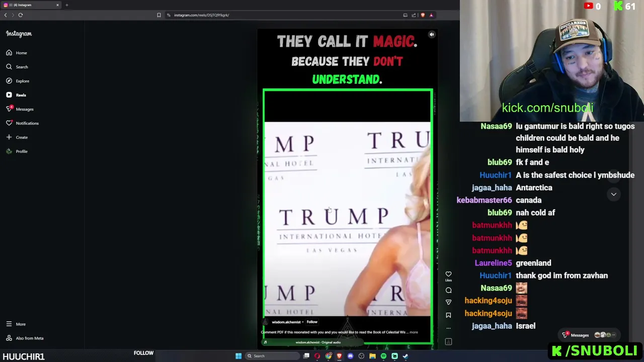Open Instagram Home from the sidebar

pyautogui.click(x=16, y=53)
